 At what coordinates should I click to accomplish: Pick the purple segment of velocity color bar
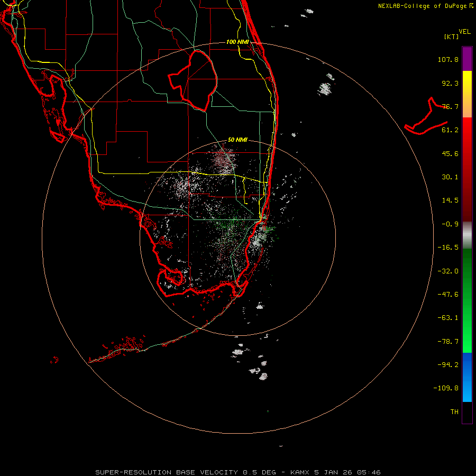pos(467,59)
